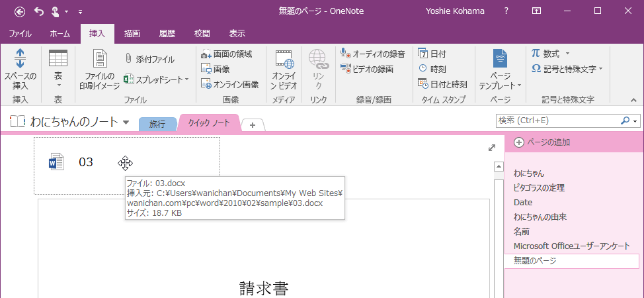Screen dimensions: 644x298
Task: Insert a picture with 画像
Action: pyautogui.click(x=215, y=69)
